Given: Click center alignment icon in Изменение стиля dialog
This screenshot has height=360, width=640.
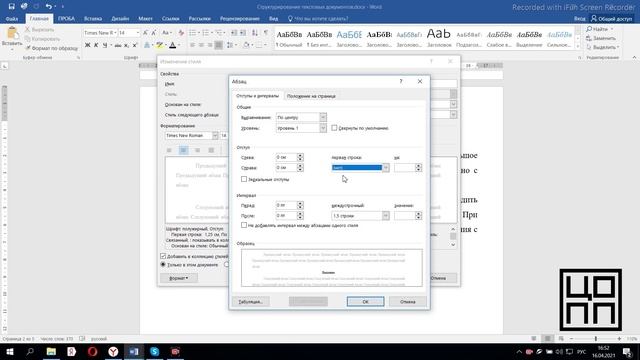Looking at the screenshot, I should coord(183,150).
